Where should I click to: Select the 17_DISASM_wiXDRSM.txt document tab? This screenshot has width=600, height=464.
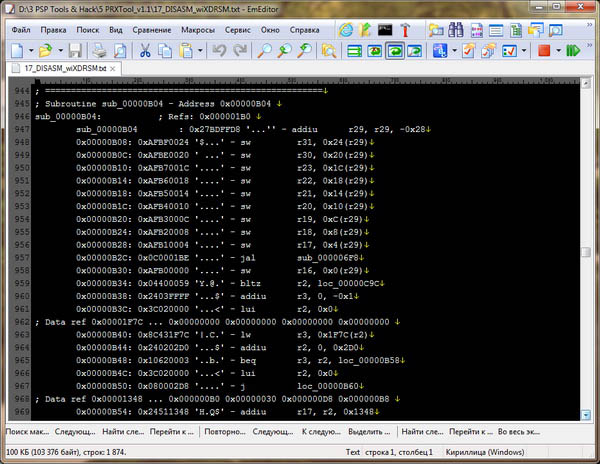[x=64, y=68]
